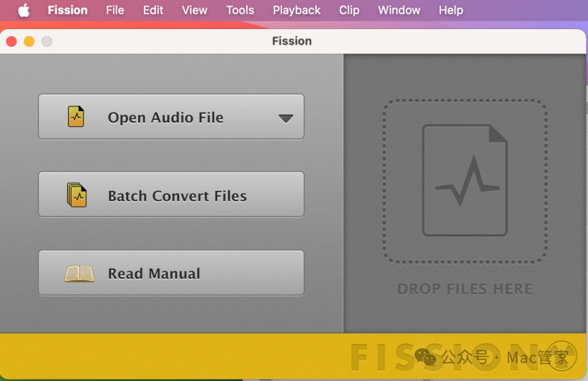Click the stacked audio files batch icon
This screenshot has width=588, height=381.
(77, 195)
